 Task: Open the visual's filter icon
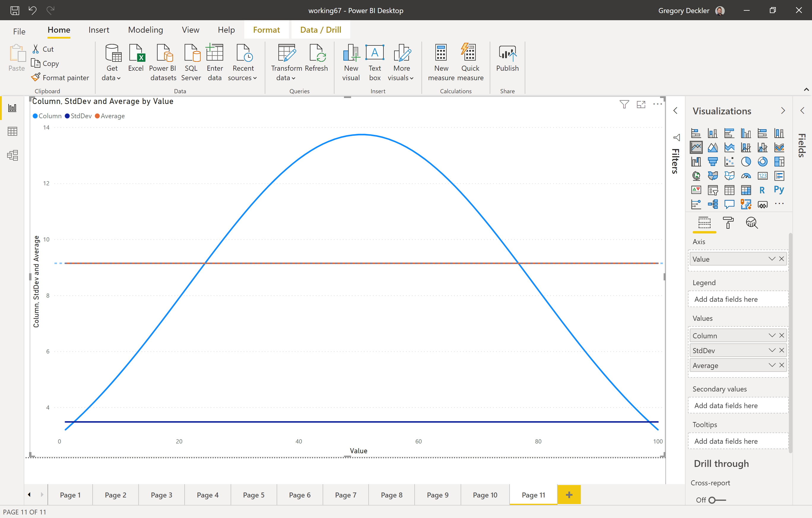624,104
